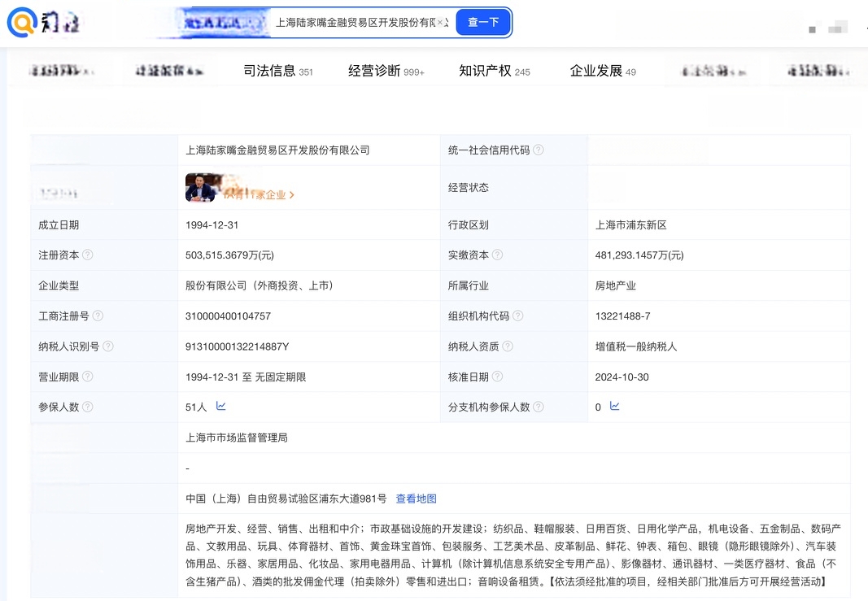This screenshot has height=601, width=868.
Task: Select registered capital value 503,515.3679万(元)
Action: pos(229,255)
